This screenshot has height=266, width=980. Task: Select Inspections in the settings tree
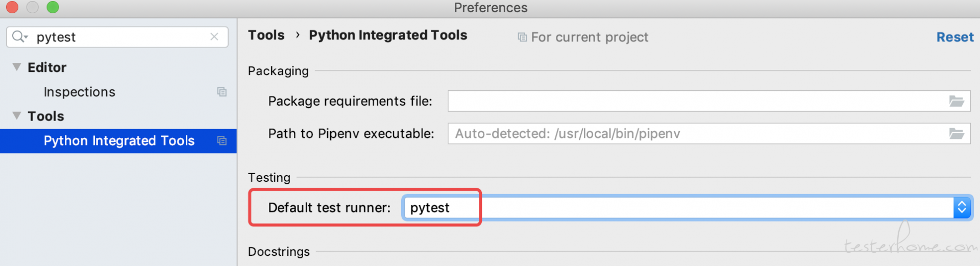[x=80, y=92]
